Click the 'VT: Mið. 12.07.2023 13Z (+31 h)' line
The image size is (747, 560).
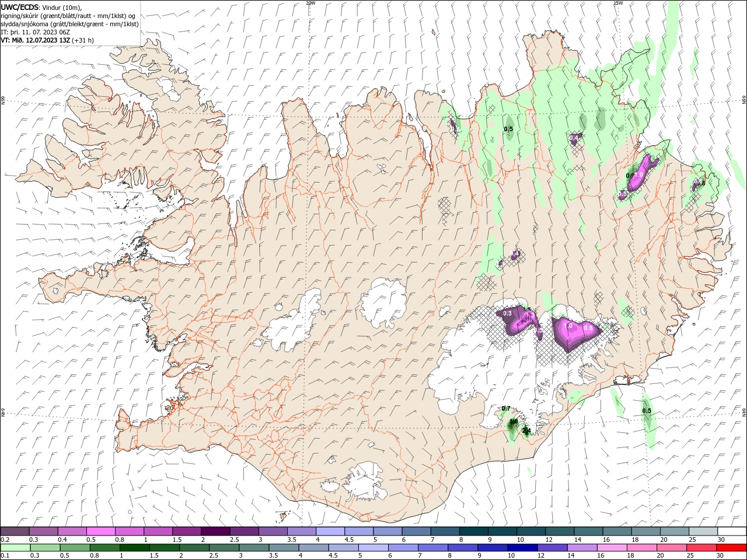tap(47, 40)
